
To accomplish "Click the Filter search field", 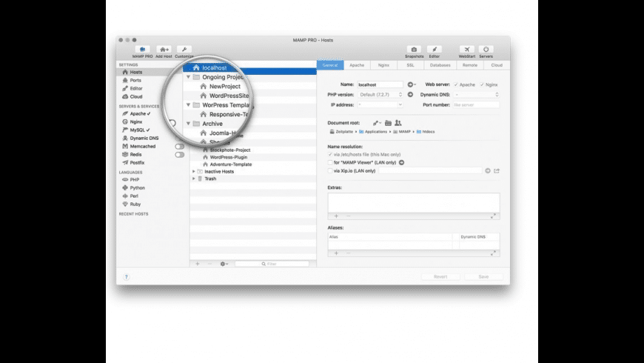I will [272, 264].
